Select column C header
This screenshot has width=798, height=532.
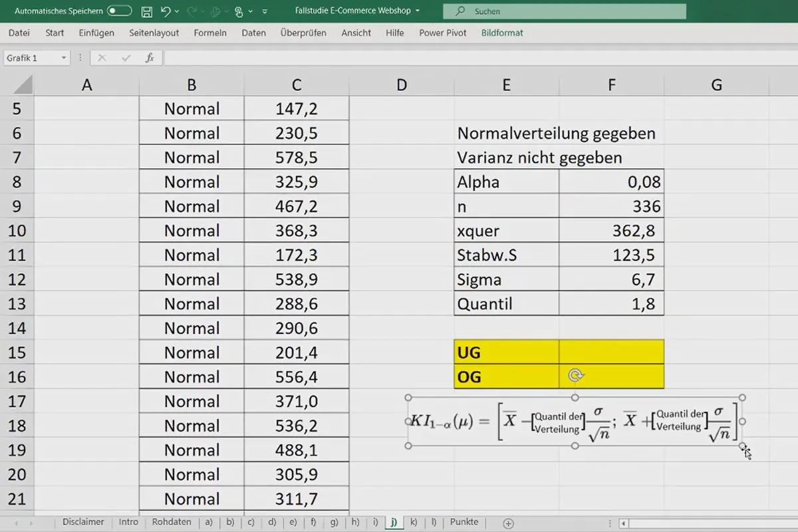pos(297,85)
